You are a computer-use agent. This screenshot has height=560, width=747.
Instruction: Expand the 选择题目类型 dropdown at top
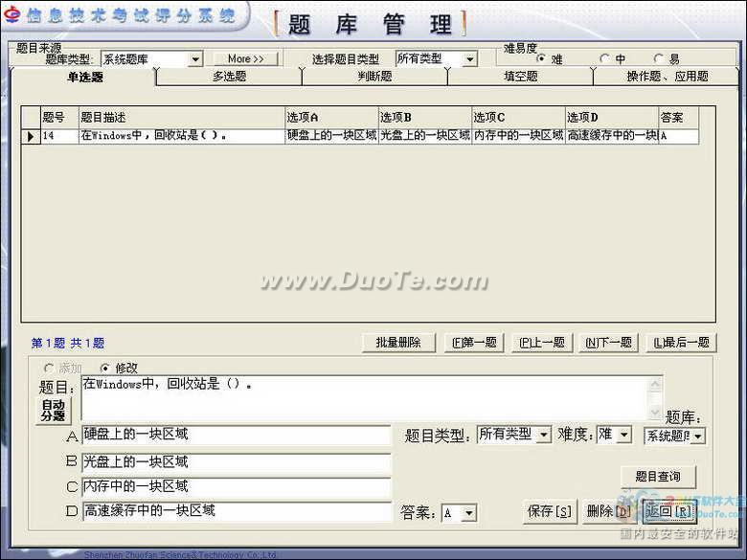pos(469,59)
